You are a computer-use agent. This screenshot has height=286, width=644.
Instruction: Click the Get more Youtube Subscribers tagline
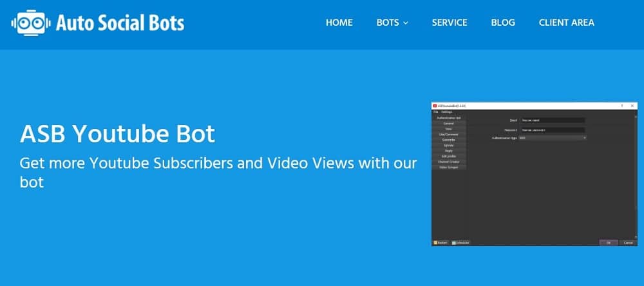[x=218, y=172]
